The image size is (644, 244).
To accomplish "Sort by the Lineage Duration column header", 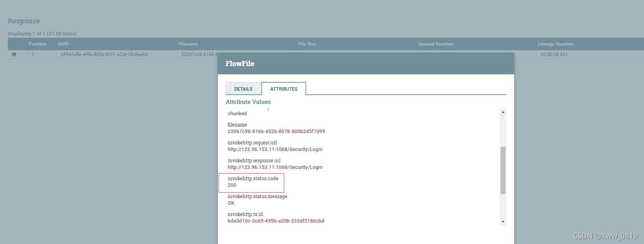I will [x=556, y=44].
